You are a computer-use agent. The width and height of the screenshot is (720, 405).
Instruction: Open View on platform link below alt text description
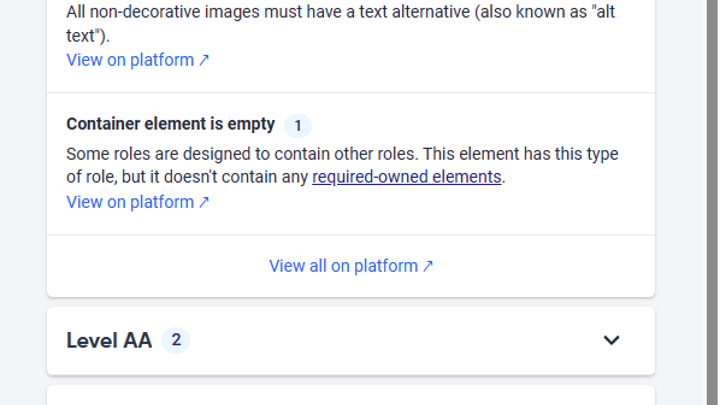[130, 60]
